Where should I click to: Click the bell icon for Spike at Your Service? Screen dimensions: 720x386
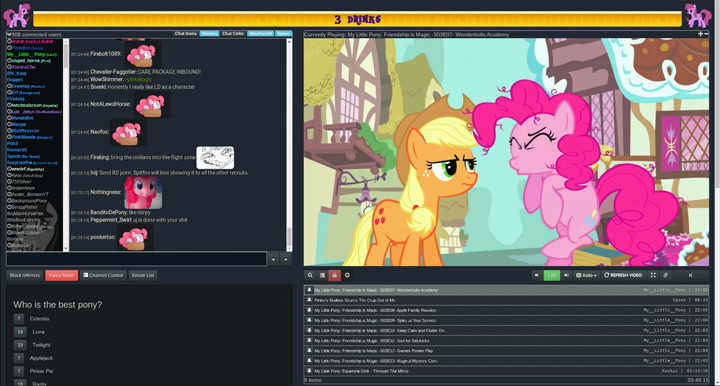[309, 320]
